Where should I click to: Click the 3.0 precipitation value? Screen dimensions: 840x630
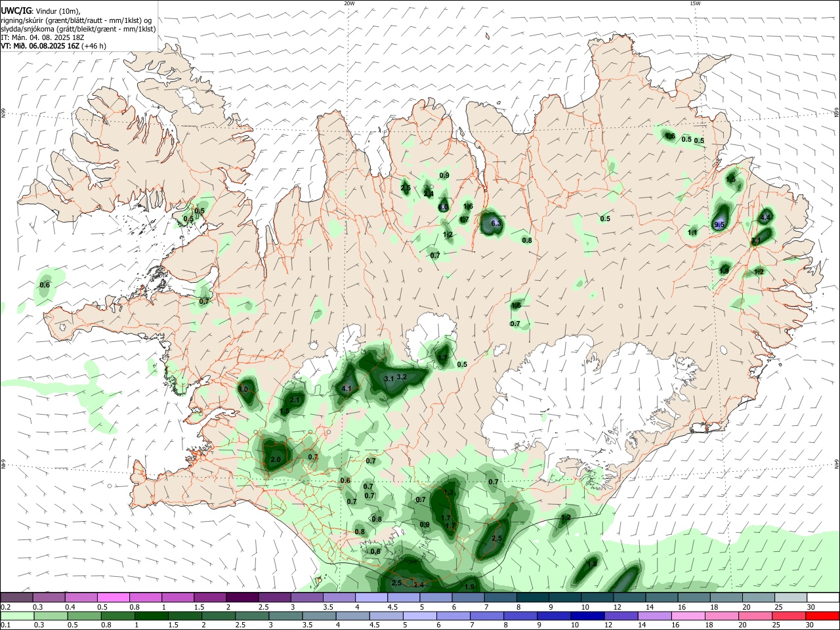(x=243, y=389)
